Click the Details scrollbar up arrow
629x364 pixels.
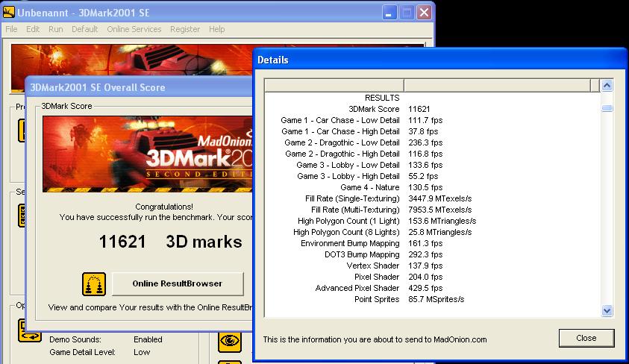(607, 85)
